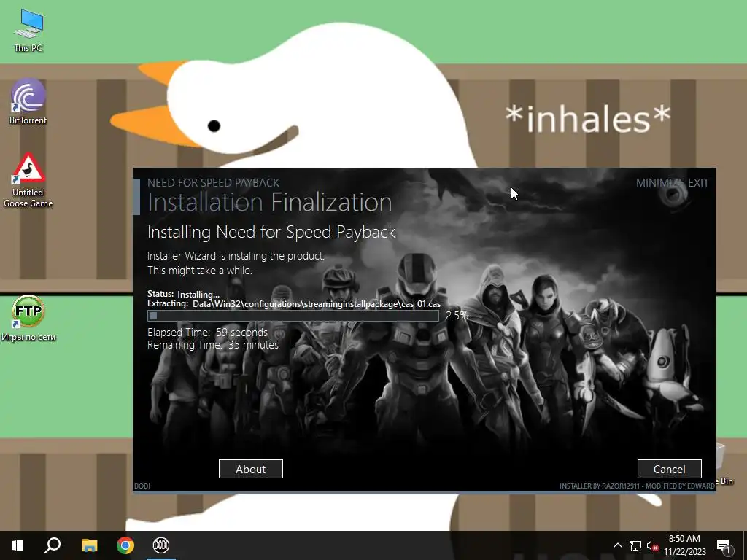747x560 pixels.
Task: Open the notification center icon
Action: click(724, 545)
